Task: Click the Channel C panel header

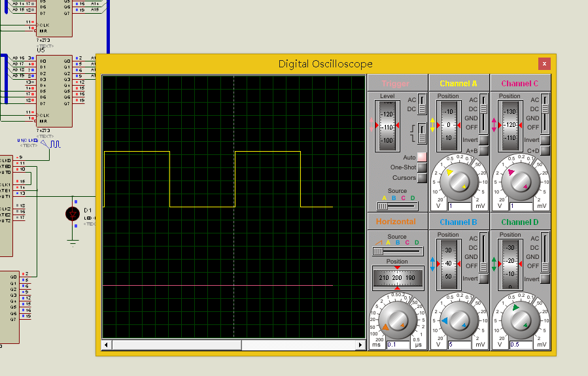Action: point(520,83)
